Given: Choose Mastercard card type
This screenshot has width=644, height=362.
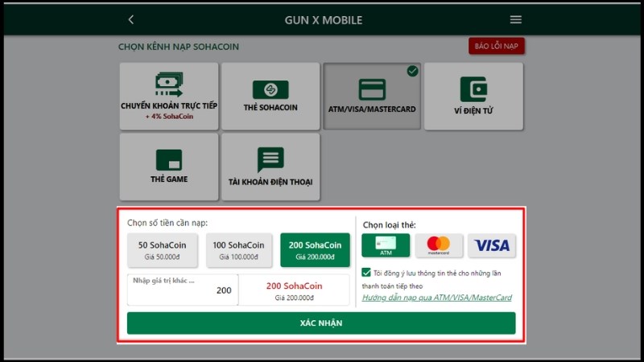Looking at the screenshot, I should (439, 245).
